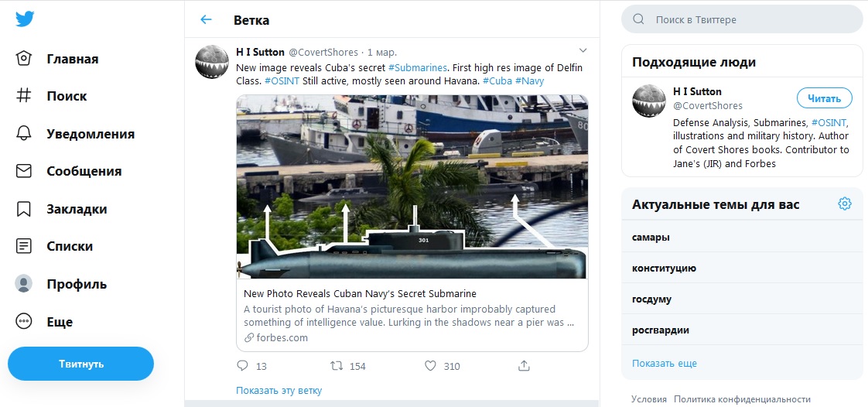Retweet the Cuba submarine tweet
This screenshot has width=868, height=407.
(337, 365)
